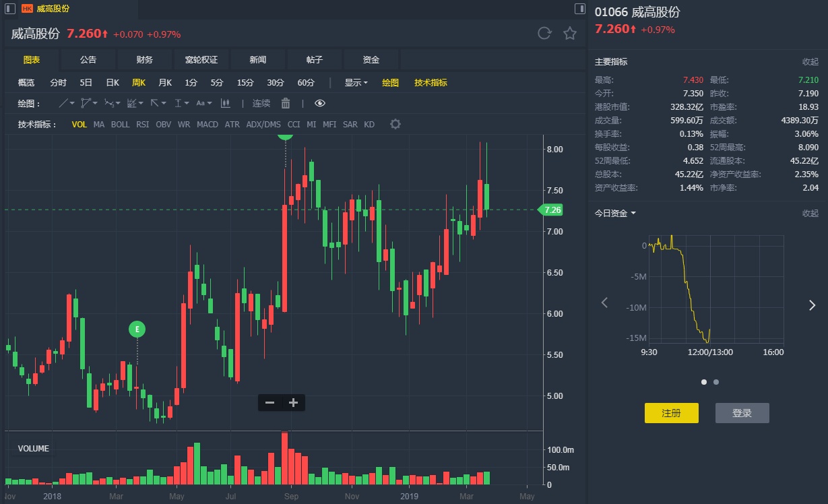
Task: Toggle the left sidebar panel icon
Action: coord(9,9)
